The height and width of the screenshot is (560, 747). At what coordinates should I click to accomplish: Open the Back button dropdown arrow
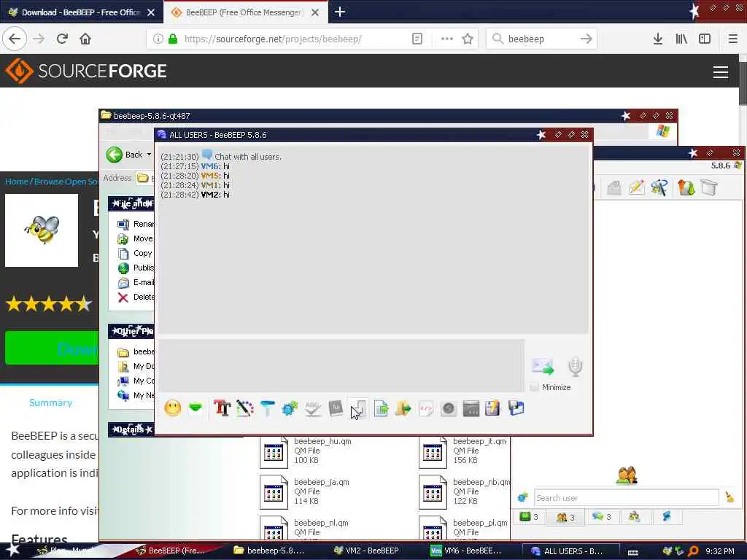coord(149,155)
